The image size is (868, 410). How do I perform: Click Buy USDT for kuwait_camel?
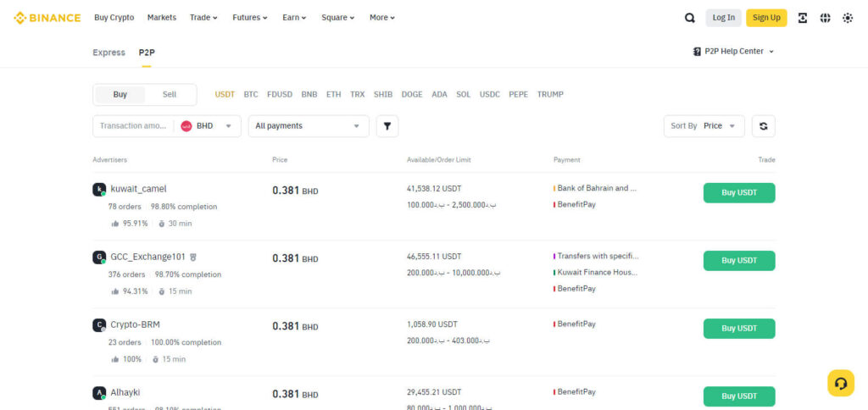[x=739, y=193]
